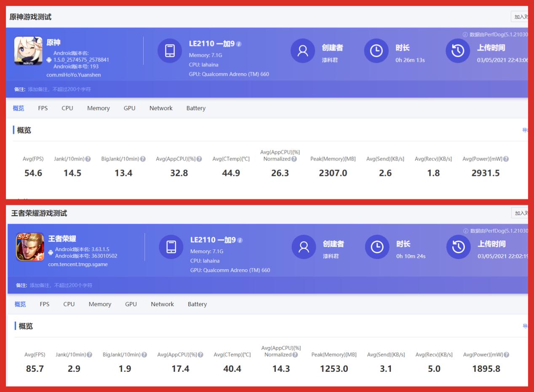Image resolution: width=534 pixels, height=392 pixels.
Task: Click help icon next to BigJank(/10min) in 王者荣耀 overview
Action: (144, 355)
